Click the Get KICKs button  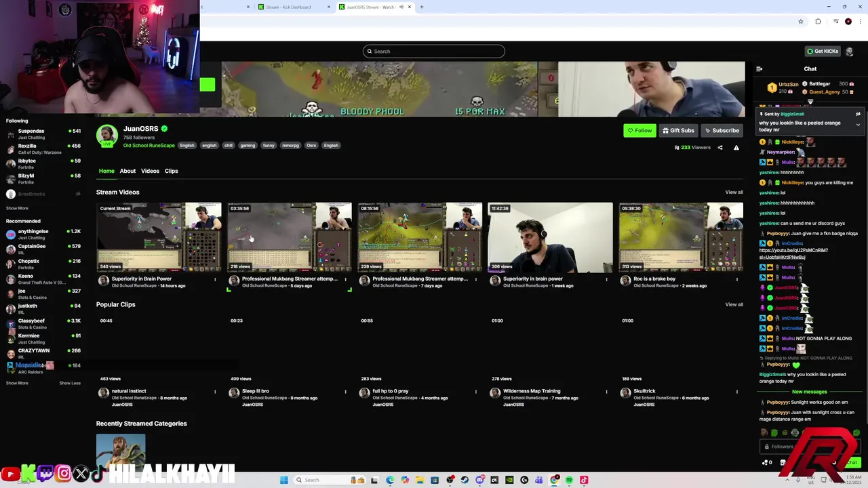pyautogui.click(x=823, y=51)
